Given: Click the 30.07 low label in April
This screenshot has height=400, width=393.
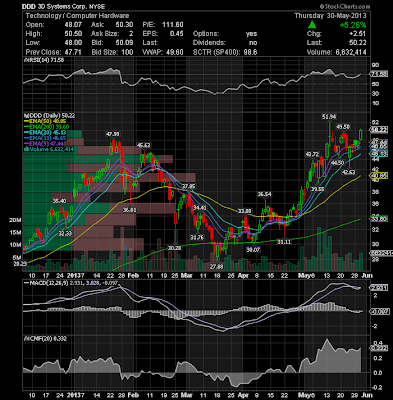Looking at the screenshot, I should click(x=253, y=249).
